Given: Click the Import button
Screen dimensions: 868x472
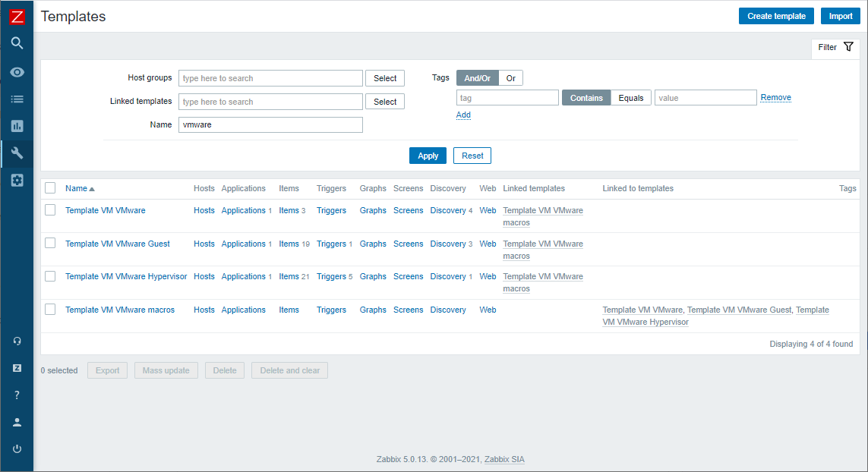Looking at the screenshot, I should pyautogui.click(x=841, y=16).
